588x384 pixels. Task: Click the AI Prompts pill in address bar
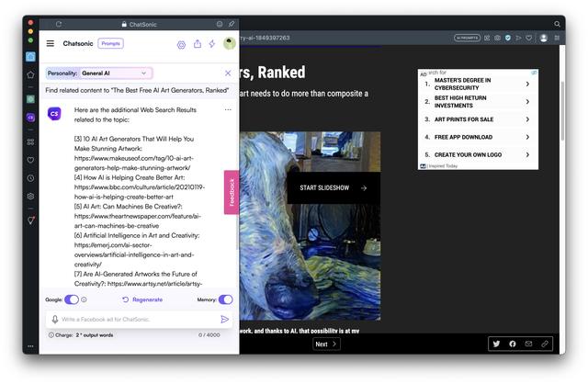click(x=467, y=38)
